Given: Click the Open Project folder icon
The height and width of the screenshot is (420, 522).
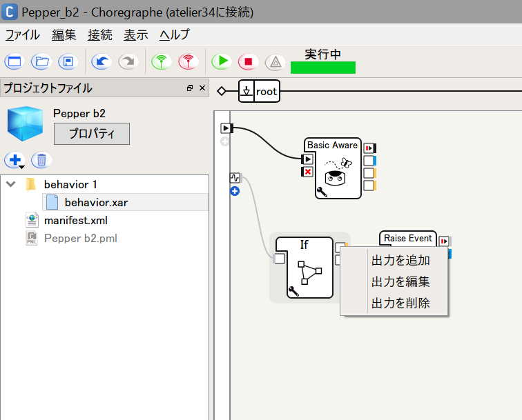Looking at the screenshot, I should click(x=41, y=61).
